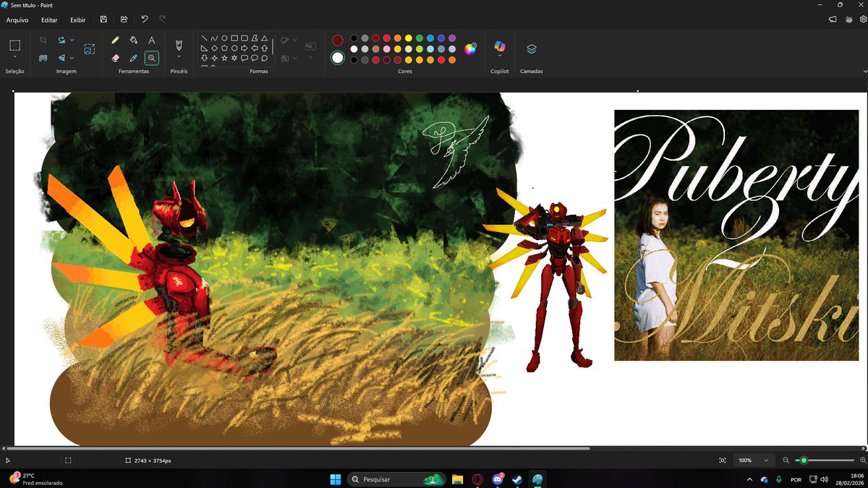
Task: Open the Flip dropdown arrow
Action: tap(72, 58)
